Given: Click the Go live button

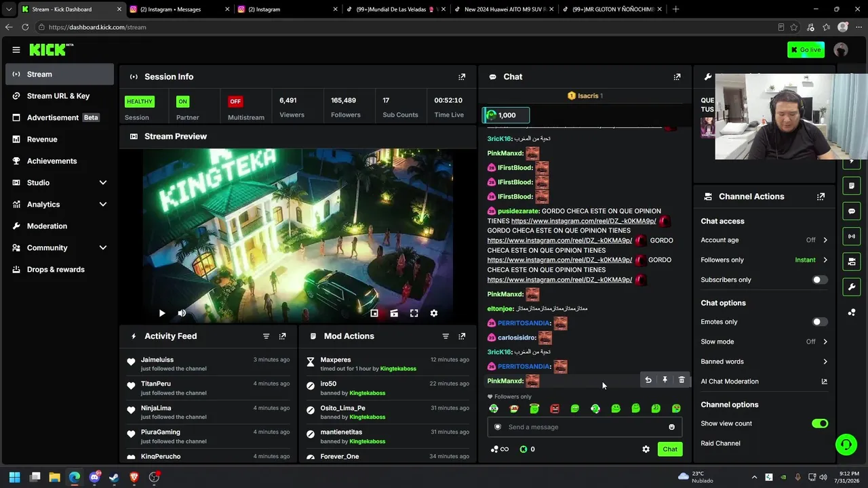Looking at the screenshot, I should 806,49.
